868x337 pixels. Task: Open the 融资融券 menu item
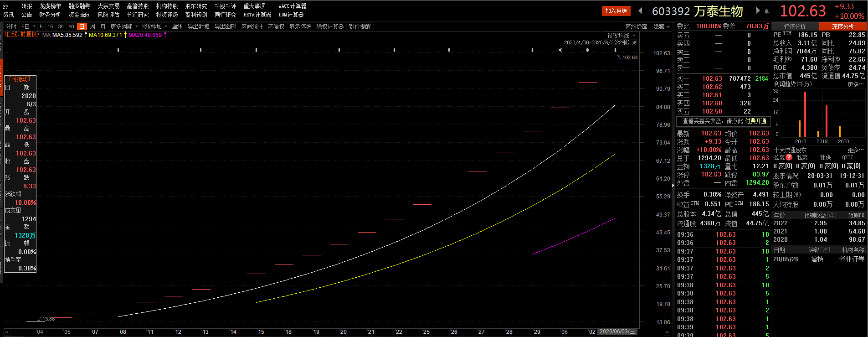(x=79, y=6)
